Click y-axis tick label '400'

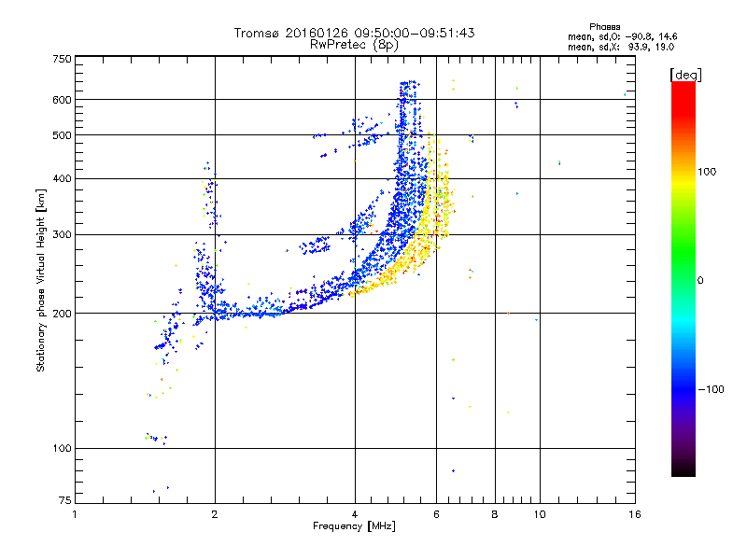tap(62, 178)
